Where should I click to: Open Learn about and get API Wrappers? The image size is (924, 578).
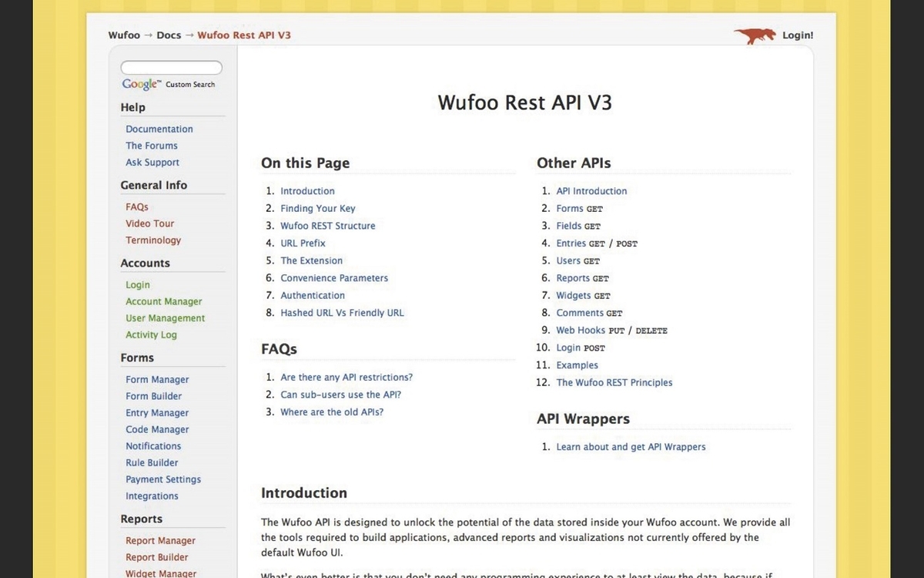pyautogui.click(x=631, y=447)
